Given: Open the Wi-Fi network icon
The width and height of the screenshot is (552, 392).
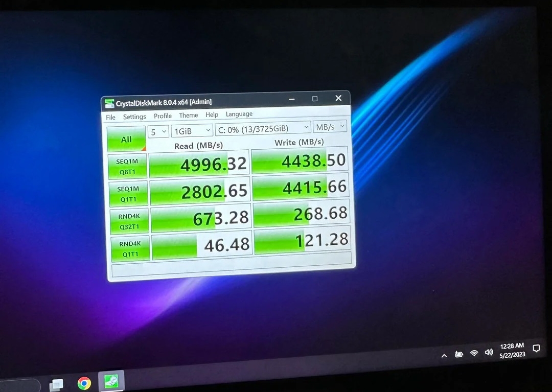Looking at the screenshot, I should pyautogui.click(x=474, y=353).
